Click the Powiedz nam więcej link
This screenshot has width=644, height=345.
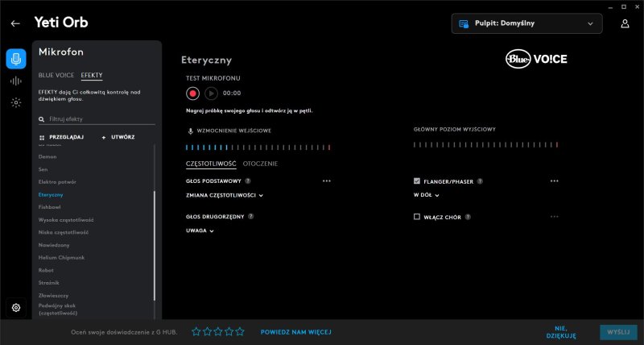coord(295,331)
